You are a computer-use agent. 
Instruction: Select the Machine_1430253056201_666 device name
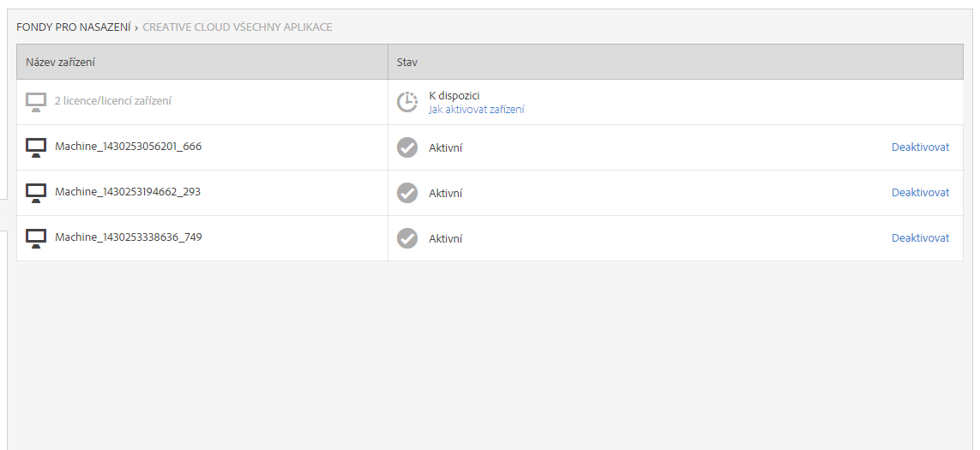[x=129, y=147]
